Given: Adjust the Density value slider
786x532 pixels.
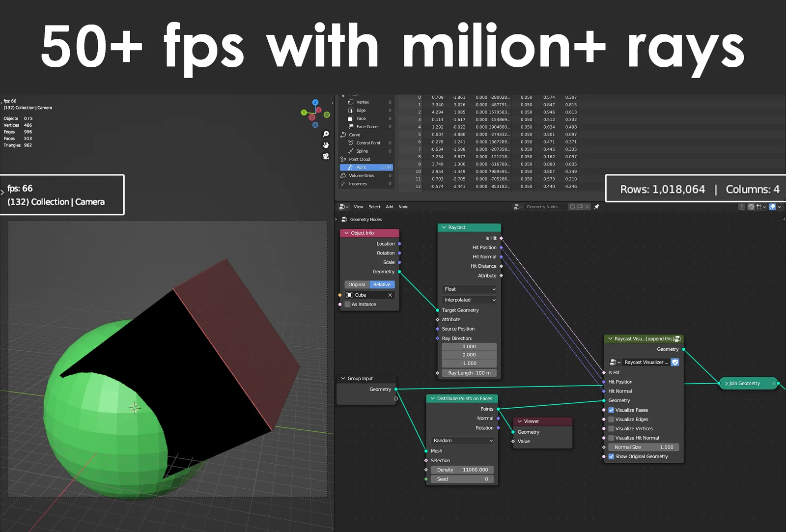Looking at the screenshot, I should pyautogui.click(x=462, y=470).
